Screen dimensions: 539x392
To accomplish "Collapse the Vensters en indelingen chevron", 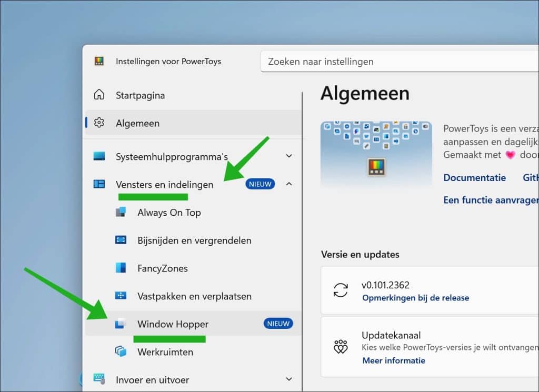I will click(x=289, y=184).
